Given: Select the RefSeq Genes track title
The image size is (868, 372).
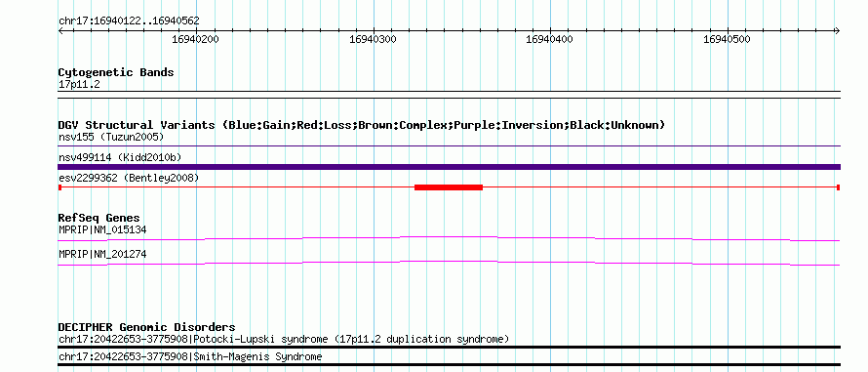Looking at the screenshot, I should click(x=99, y=218).
